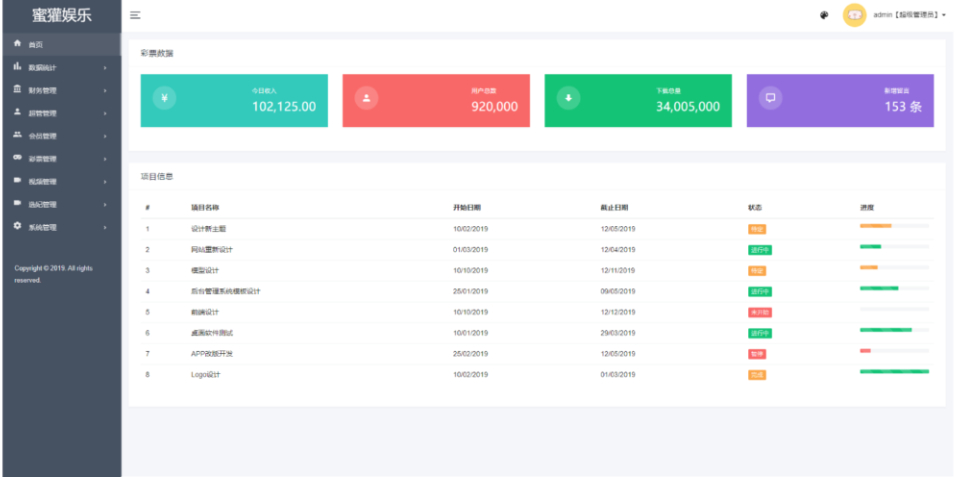
Task: Click the gear icon for 系统管理
Action: click(x=17, y=227)
